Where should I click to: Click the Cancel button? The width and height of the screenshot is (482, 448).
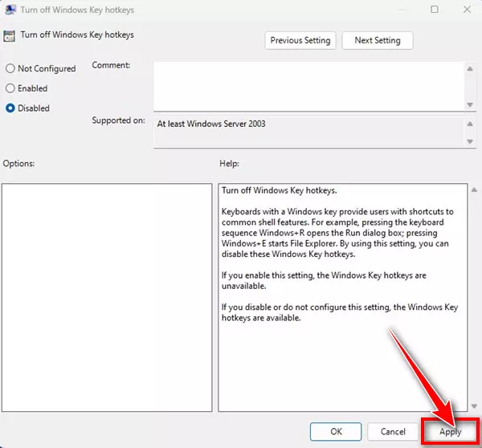(393, 431)
